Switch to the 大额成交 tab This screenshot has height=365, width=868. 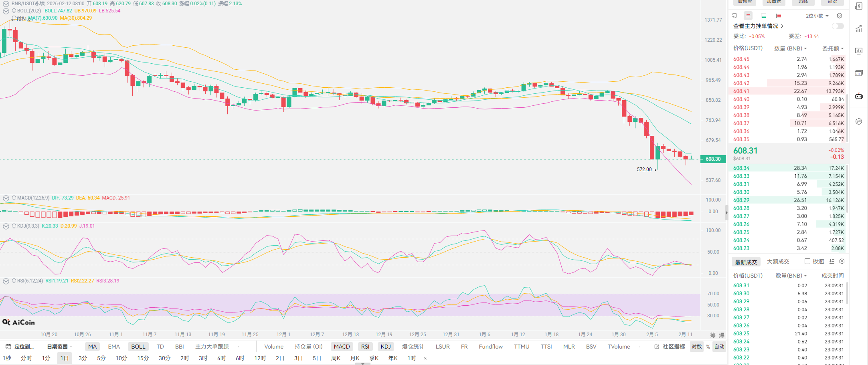coord(778,262)
